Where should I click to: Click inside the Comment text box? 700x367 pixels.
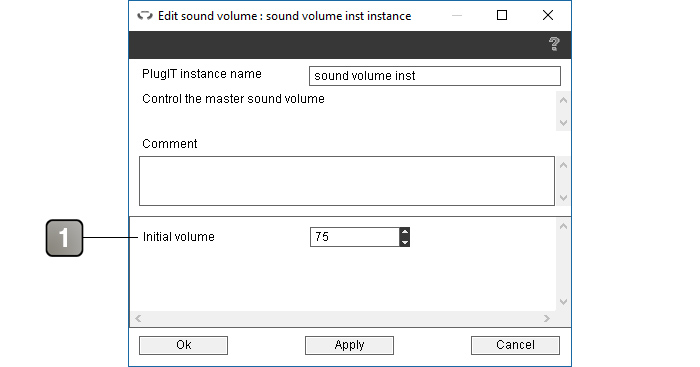(x=347, y=181)
